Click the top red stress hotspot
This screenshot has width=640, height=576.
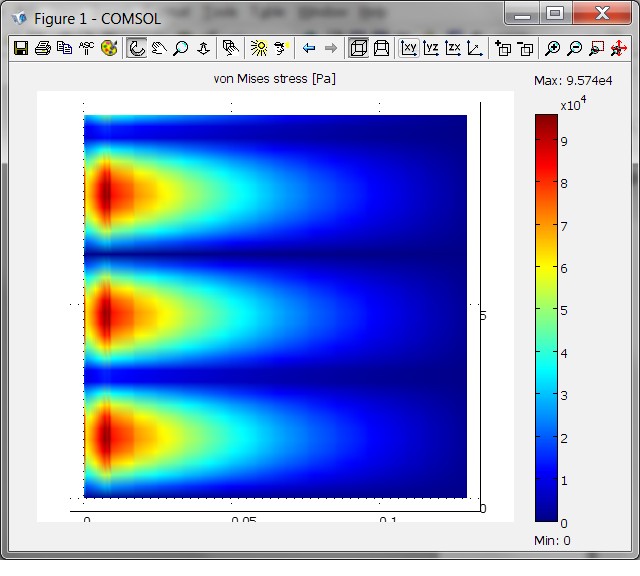coord(105,194)
